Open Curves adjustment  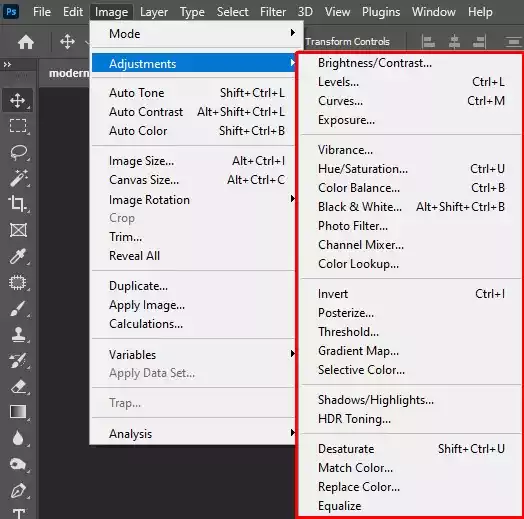[x=410, y=101]
